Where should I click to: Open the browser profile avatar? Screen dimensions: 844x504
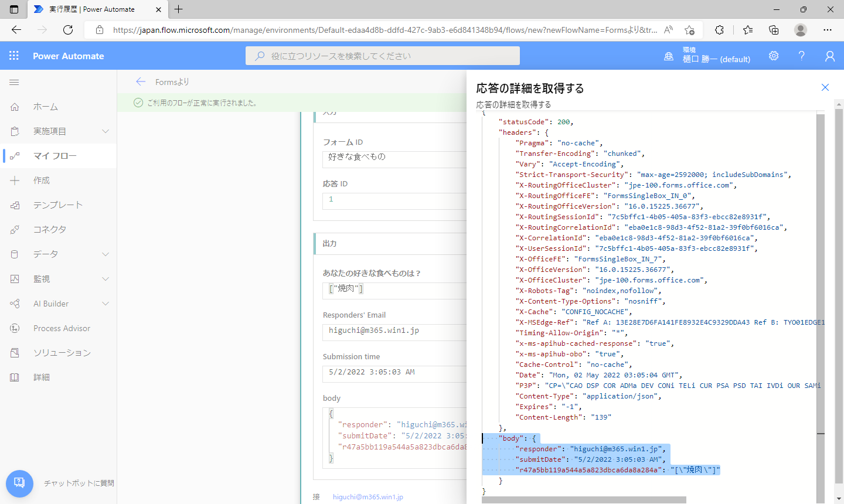(801, 30)
